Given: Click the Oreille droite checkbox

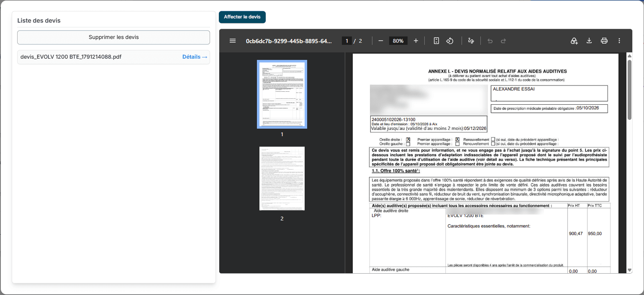Looking at the screenshot, I should [408, 140].
